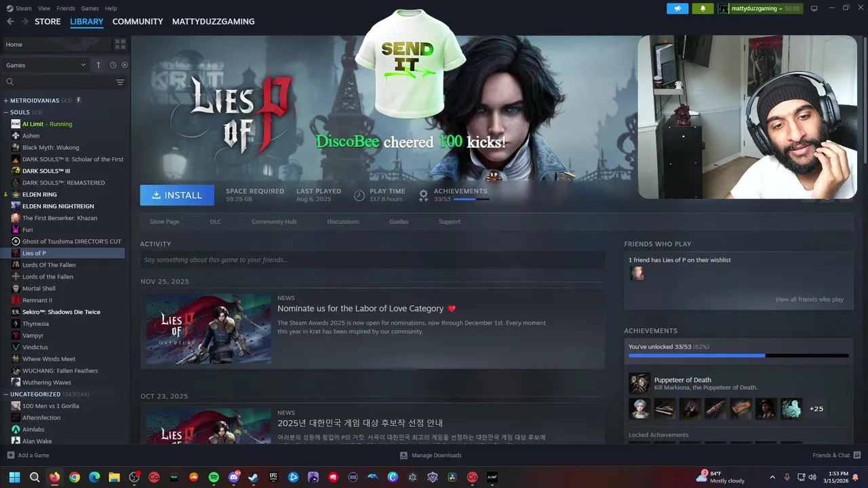
Task: Click the back navigation arrow
Action: 10,22
